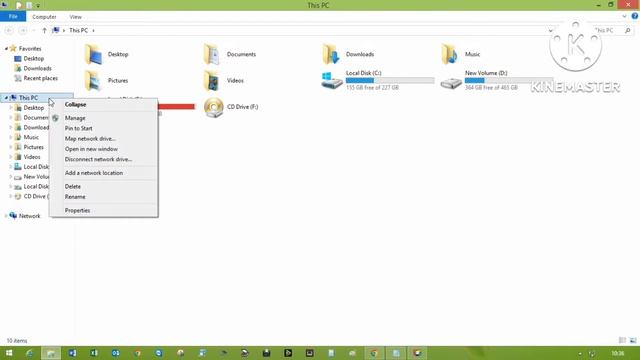Open the Downloads folder icon in main pane
This screenshot has height=360, width=640.
pyautogui.click(x=331, y=54)
